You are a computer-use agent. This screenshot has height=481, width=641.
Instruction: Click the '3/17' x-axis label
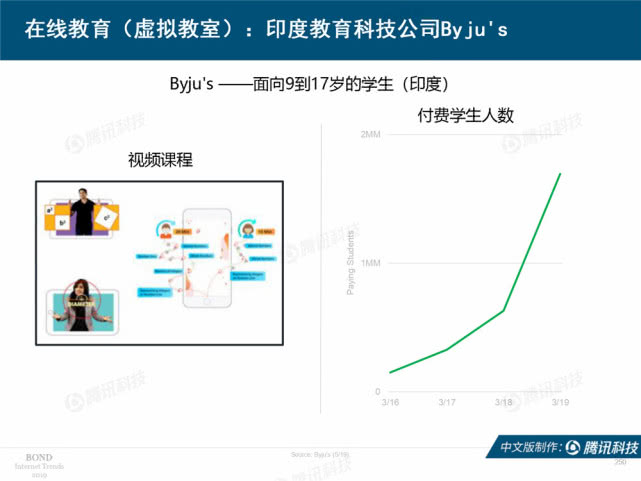tap(447, 403)
